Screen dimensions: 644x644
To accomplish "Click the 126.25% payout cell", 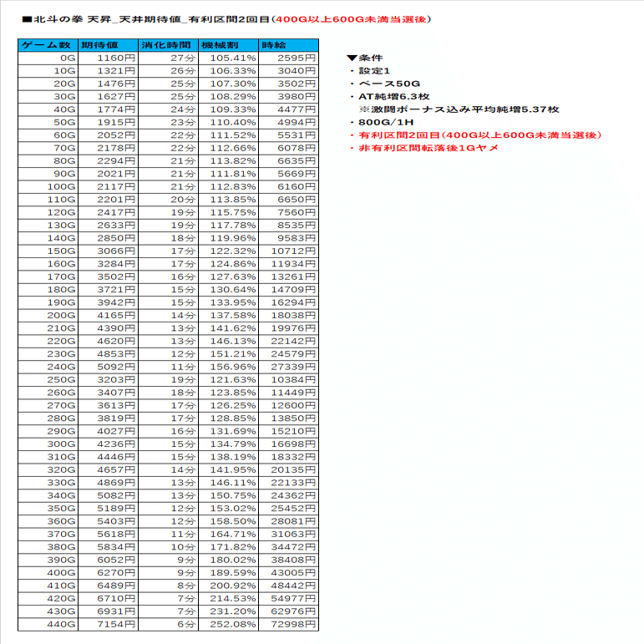I will (x=228, y=405).
